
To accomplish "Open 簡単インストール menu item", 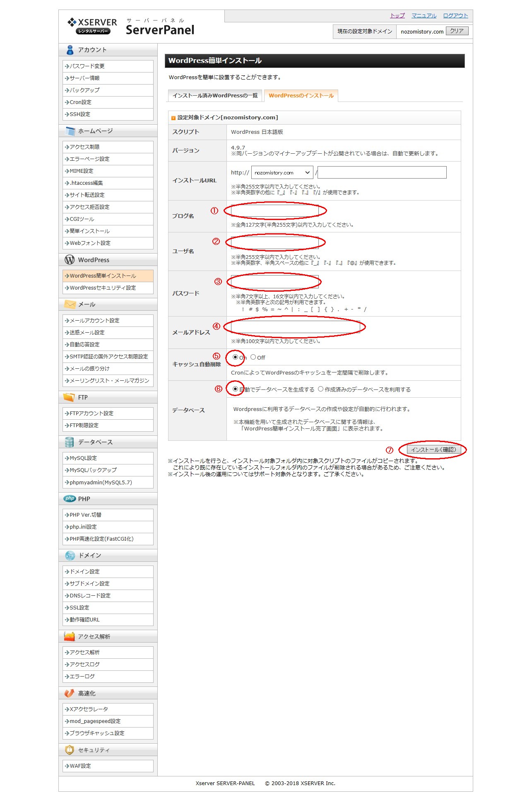I will point(108,231).
